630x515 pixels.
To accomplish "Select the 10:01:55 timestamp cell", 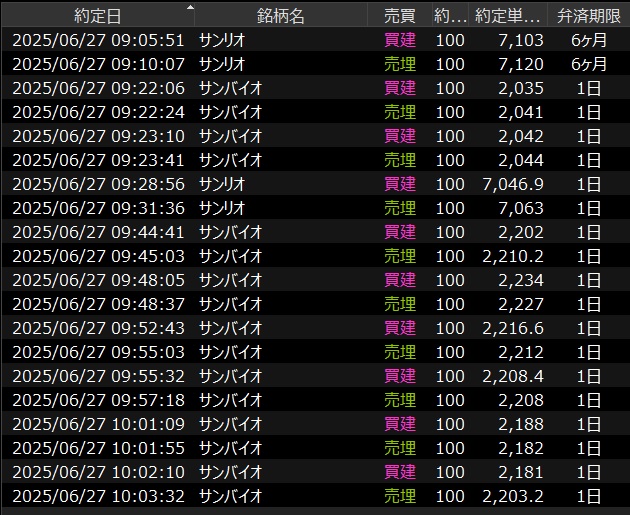I will coord(98,448).
